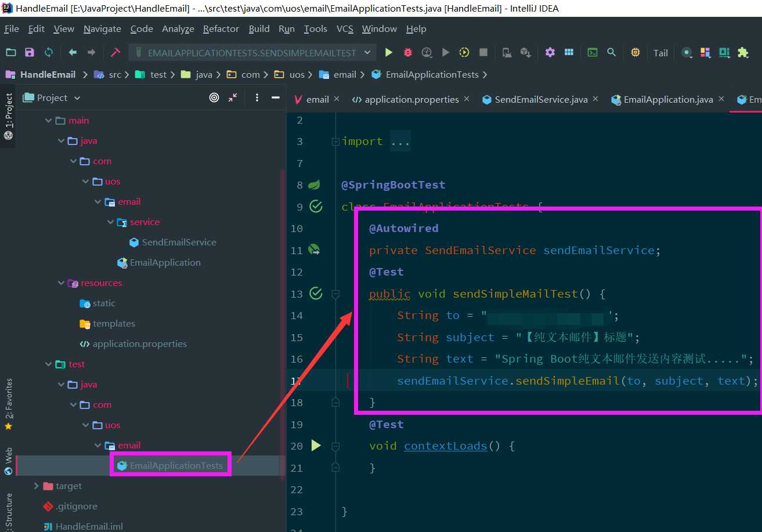Open settings with the purple gear icon

[x=550, y=52]
